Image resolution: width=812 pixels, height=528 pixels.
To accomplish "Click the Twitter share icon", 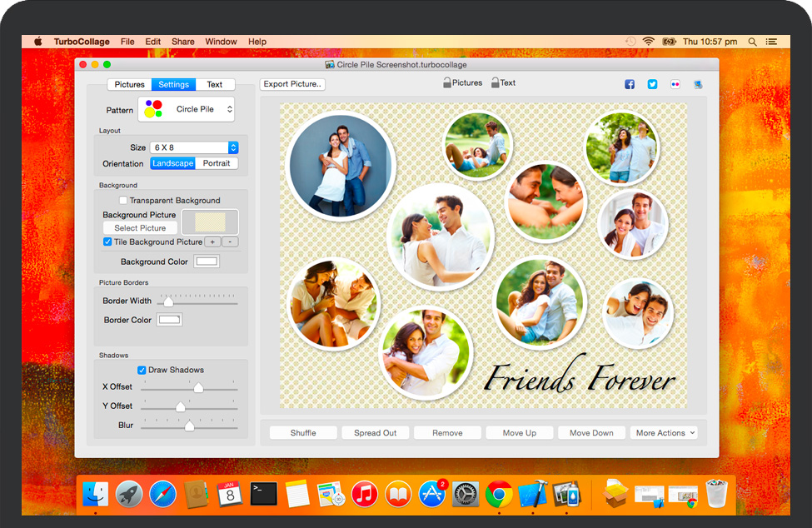I will pyautogui.click(x=652, y=84).
